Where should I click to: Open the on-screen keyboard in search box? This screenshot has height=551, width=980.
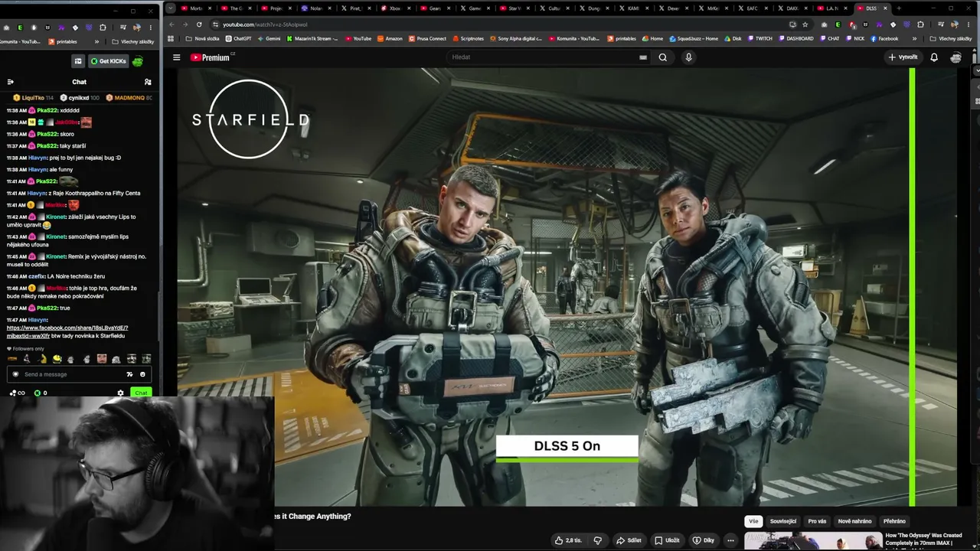point(643,57)
